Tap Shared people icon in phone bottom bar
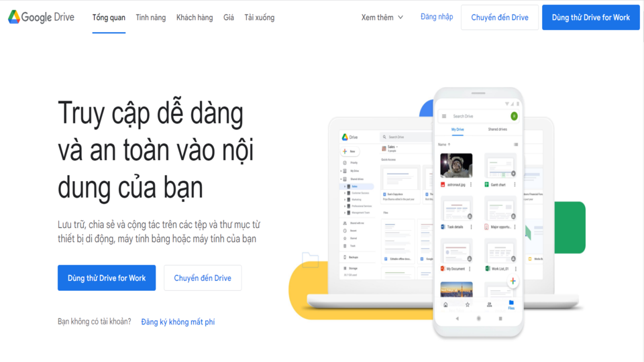Image resolution: width=644 pixels, height=362 pixels. pos(489,305)
